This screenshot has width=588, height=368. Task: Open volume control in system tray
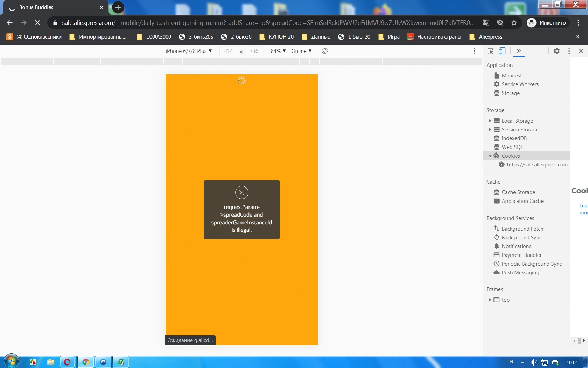533,362
